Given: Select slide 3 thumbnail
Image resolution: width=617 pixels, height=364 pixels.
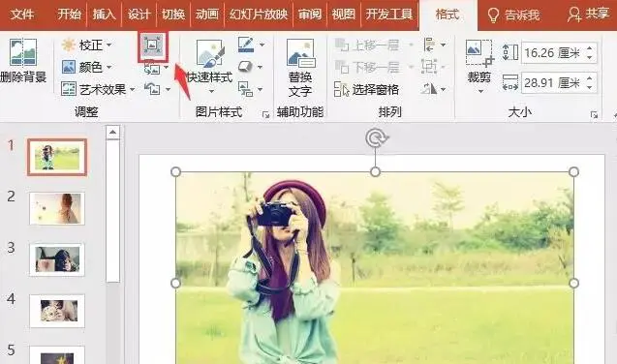Looking at the screenshot, I should (x=57, y=259).
